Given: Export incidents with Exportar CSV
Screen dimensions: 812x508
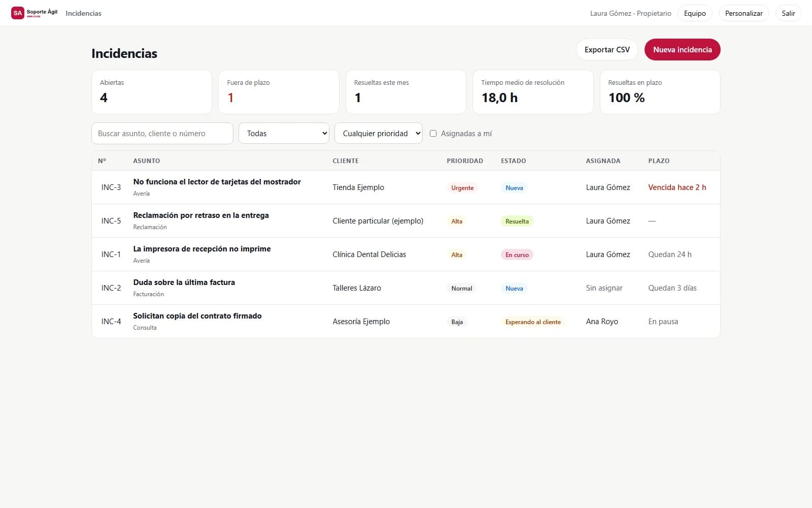Looking at the screenshot, I should tap(607, 50).
